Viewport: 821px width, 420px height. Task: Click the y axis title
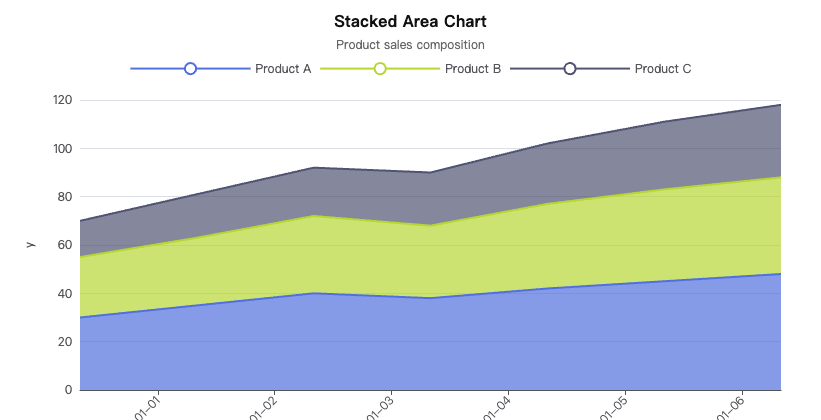[30, 244]
